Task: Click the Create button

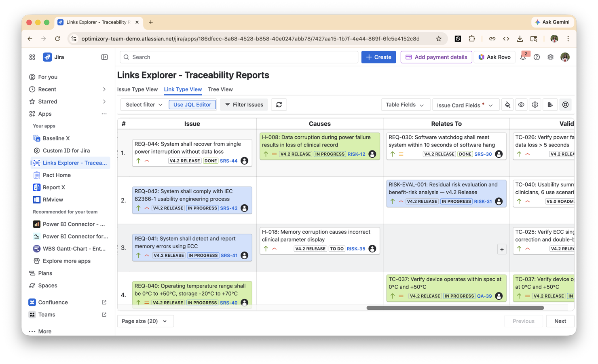Action: 378,57
